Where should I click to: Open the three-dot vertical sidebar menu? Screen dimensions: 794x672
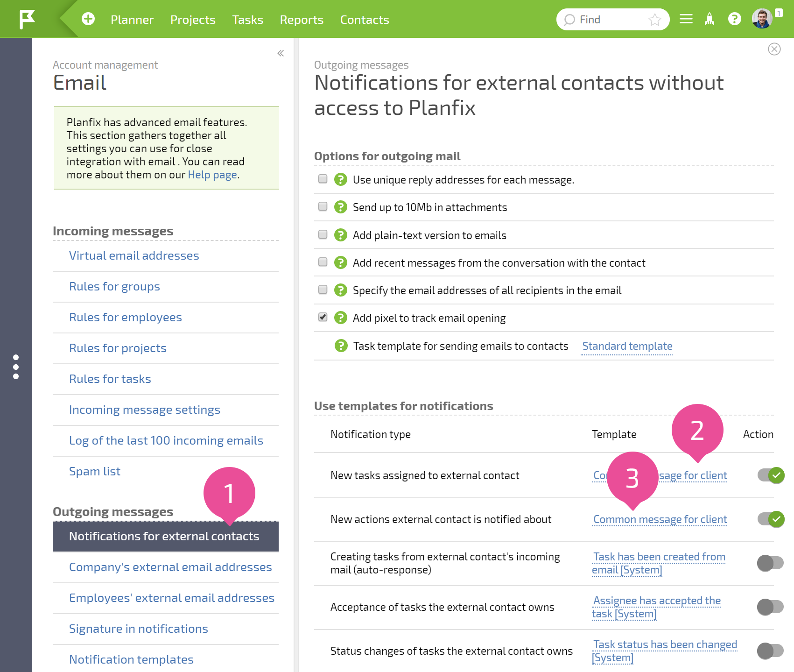tap(16, 367)
